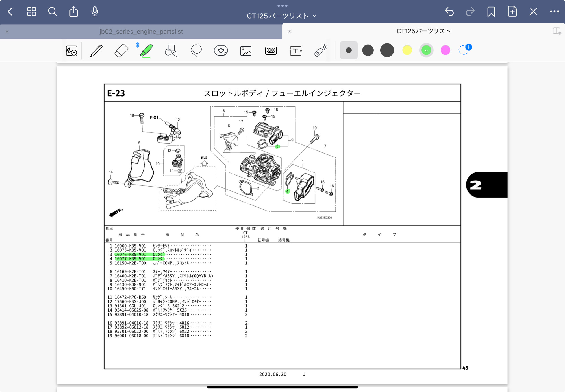This screenshot has width=565, height=392.
Task: Tap the three-dot multitasking indicator
Action: click(282, 6)
